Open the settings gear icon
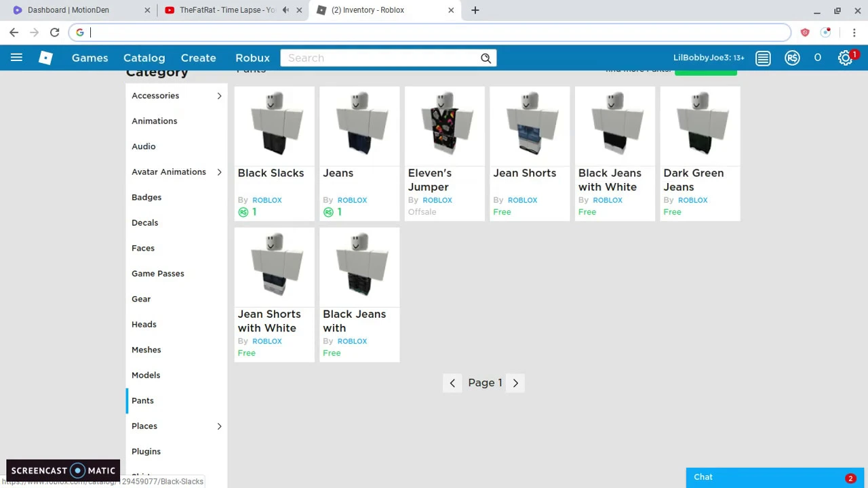The height and width of the screenshot is (488, 868). click(845, 58)
